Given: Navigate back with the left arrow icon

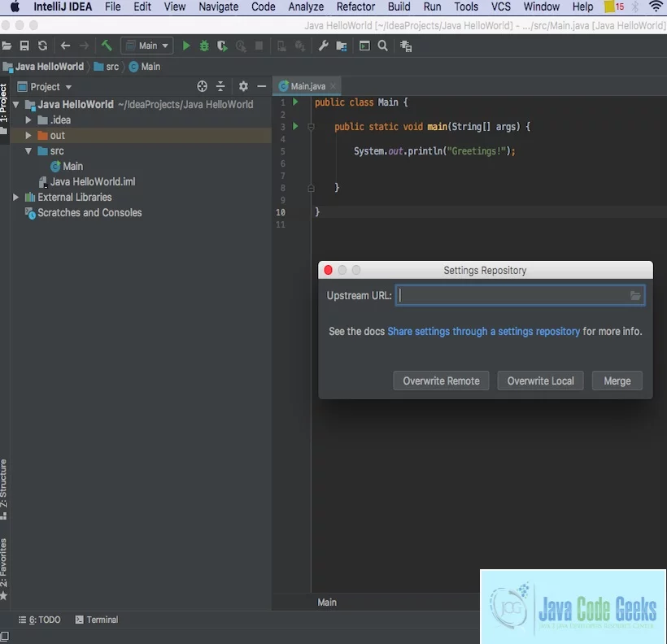Looking at the screenshot, I should coord(65,46).
